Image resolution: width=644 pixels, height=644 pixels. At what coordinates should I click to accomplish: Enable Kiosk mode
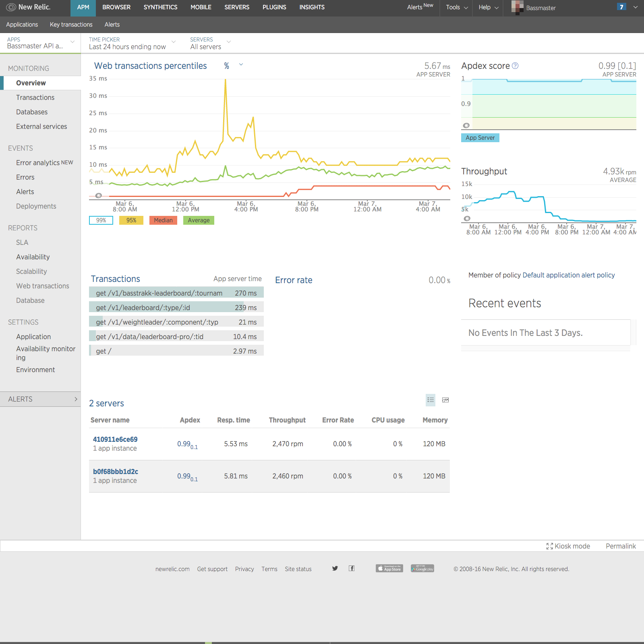coord(568,546)
